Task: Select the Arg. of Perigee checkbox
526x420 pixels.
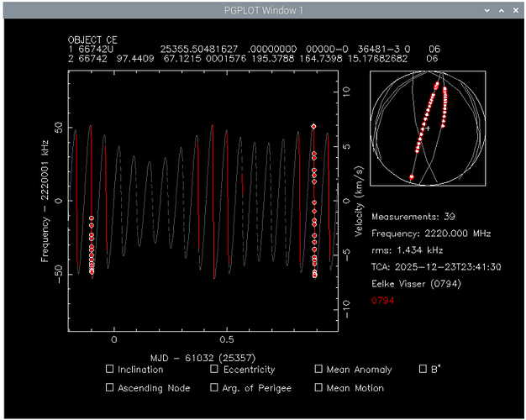Action: (x=214, y=387)
